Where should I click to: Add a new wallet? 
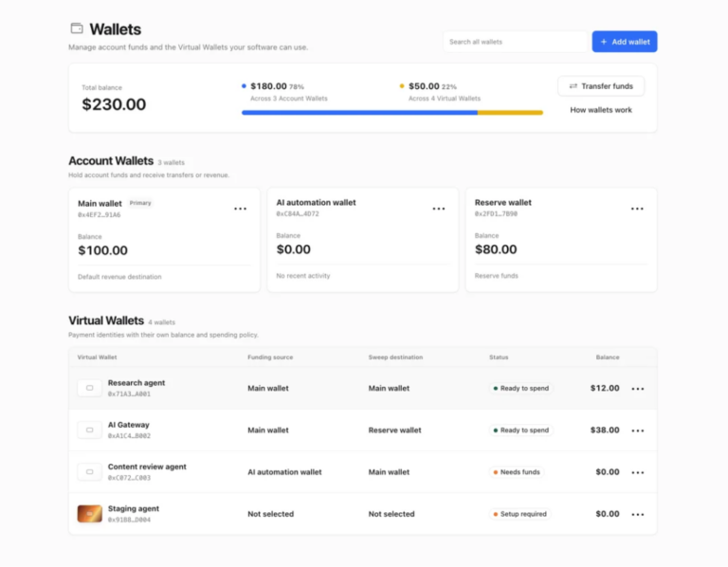coord(624,42)
